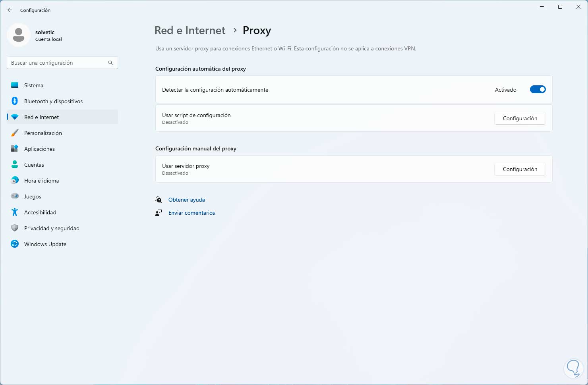
Task: Open Cuentas section
Action: (x=34, y=165)
